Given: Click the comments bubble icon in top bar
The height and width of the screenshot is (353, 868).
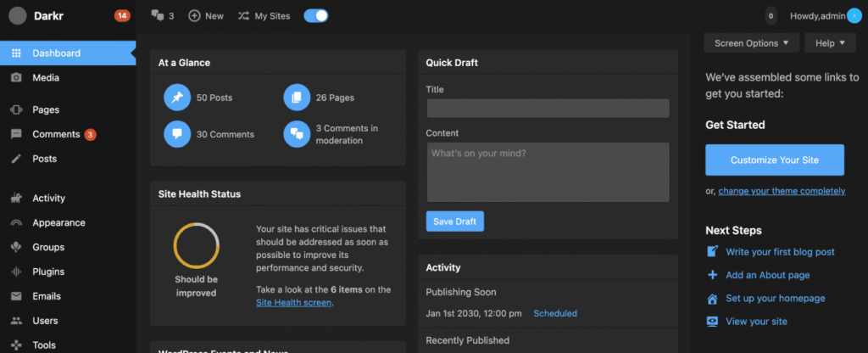Looking at the screenshot, I should 157,15.
